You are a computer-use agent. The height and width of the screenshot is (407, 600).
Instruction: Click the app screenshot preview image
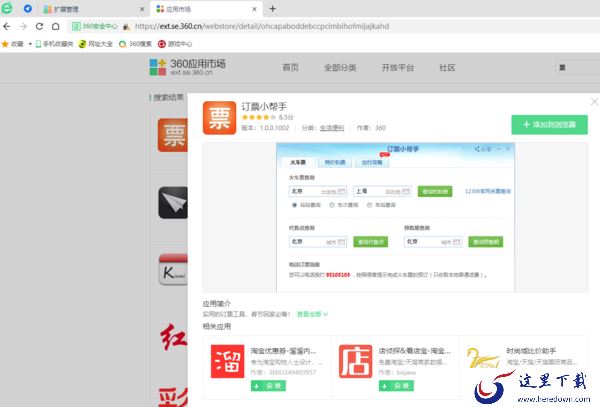395,218
